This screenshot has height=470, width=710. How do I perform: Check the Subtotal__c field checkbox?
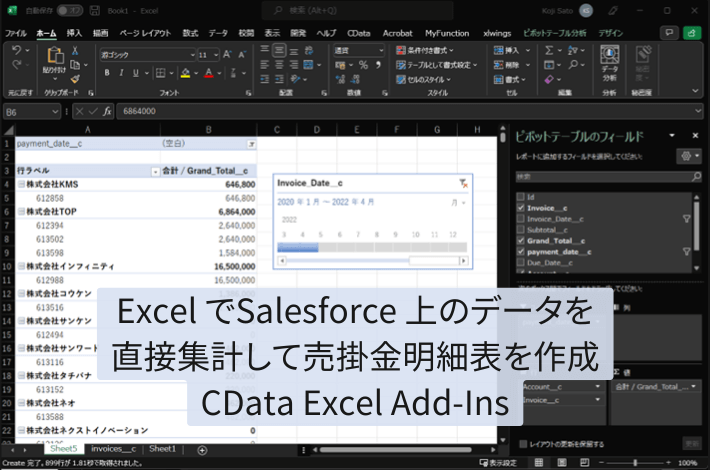[521, 230]
